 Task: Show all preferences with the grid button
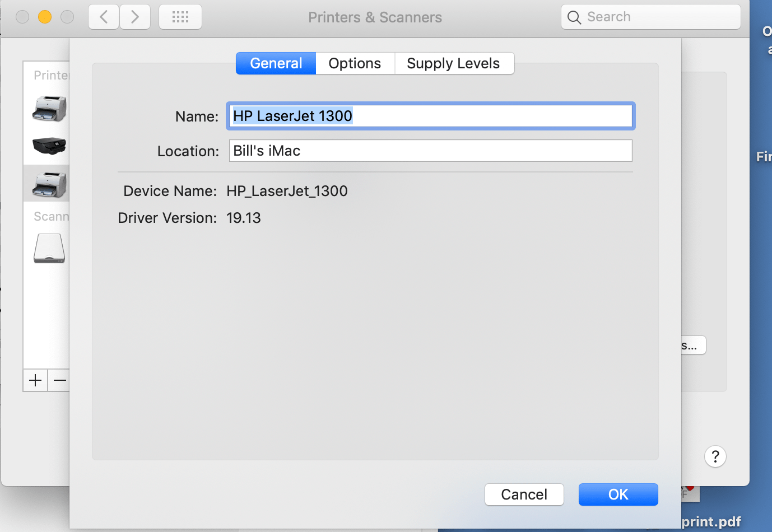180,17
